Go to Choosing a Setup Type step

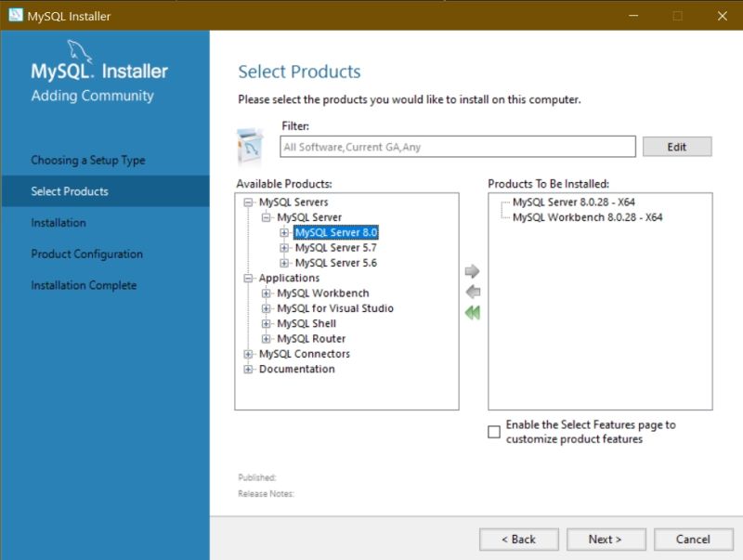(88, 160)
